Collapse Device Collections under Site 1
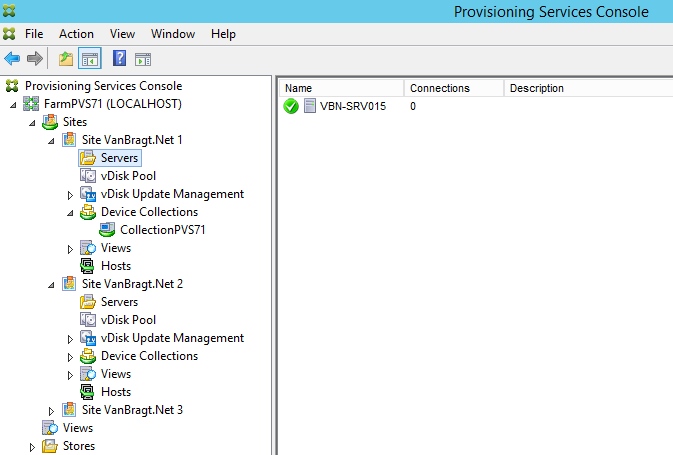 coord(70,213)
